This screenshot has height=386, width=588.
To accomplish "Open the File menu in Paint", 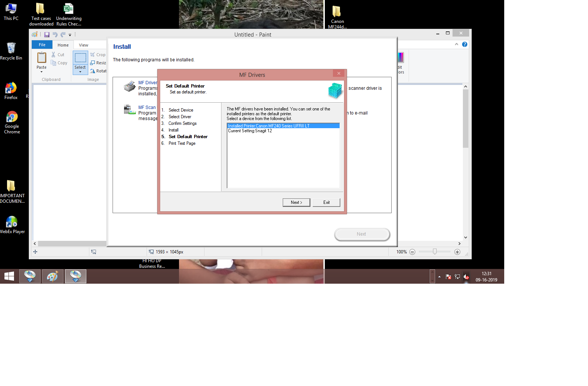I will (x=42, y=45).
